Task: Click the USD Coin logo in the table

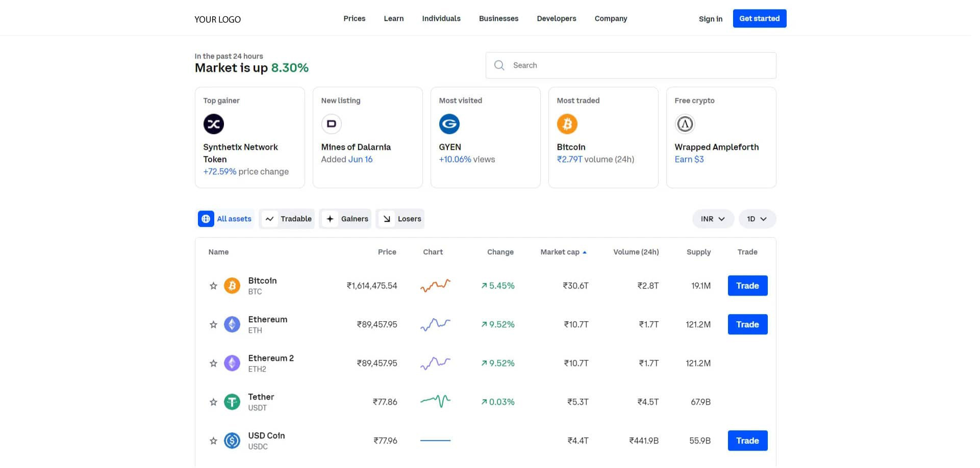Action: click(232, 440)
